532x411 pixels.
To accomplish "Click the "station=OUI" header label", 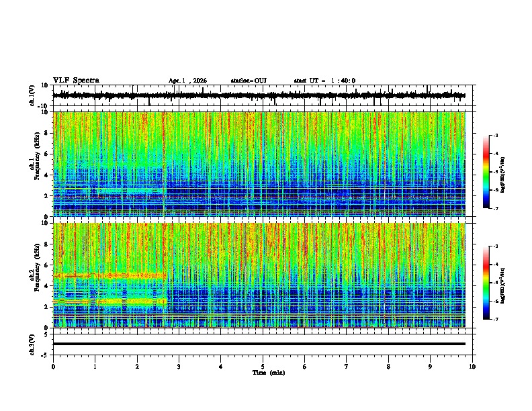I will (x=249, y=81).
